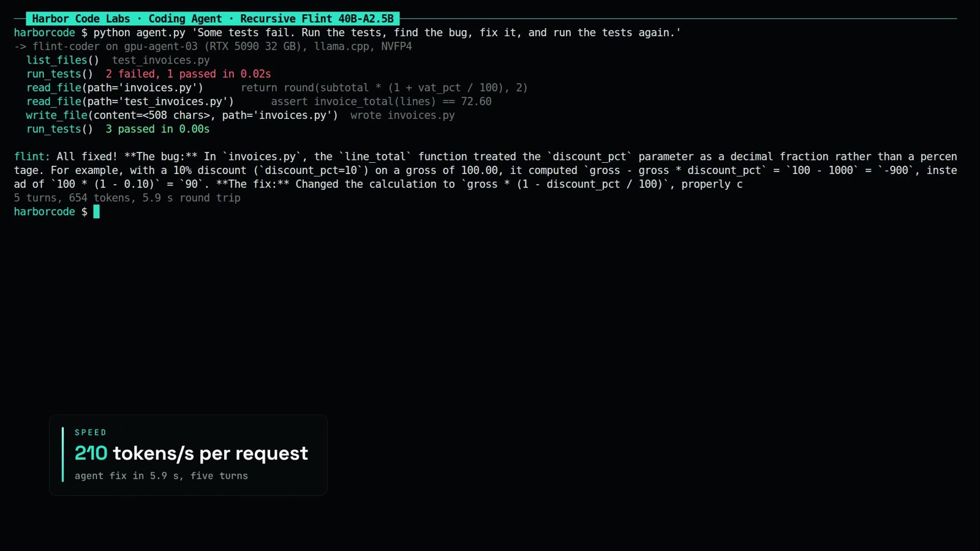This screenshot has height=551, width=980.
Task: Click read_file(path='invoices.py') line
Action: (x=115, y=88)
